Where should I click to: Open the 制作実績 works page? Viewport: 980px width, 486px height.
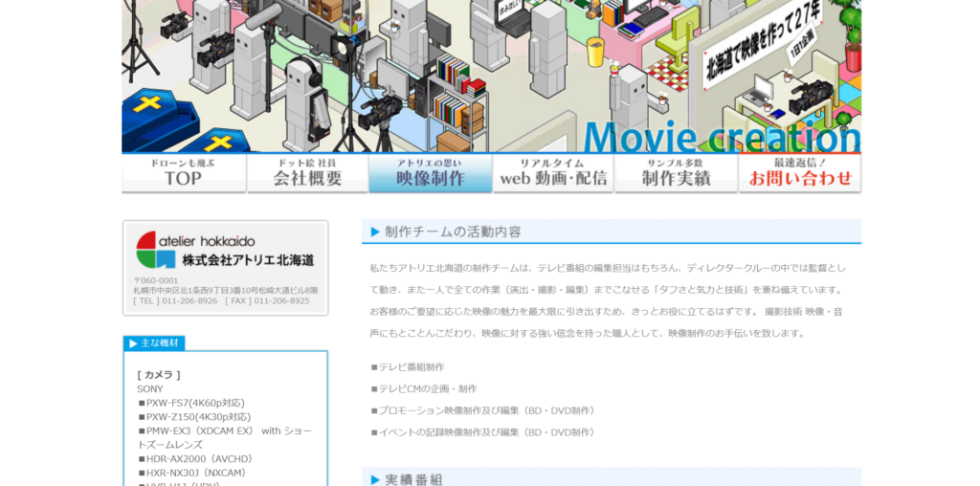pyautogui.click(x=676, y=173)
